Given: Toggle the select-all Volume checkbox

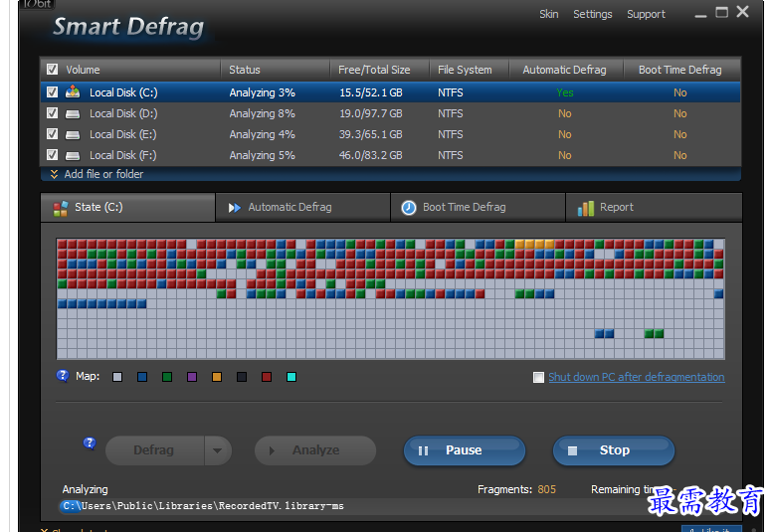Looking at the screenshot, I should pos(52,70).
